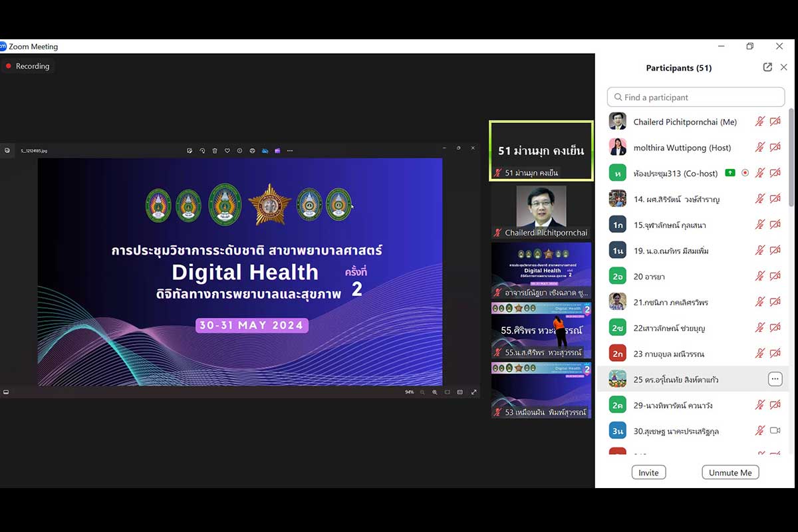
Task: Click the heart favorite icon in photo viewer
Action: [x=227, y=151]
